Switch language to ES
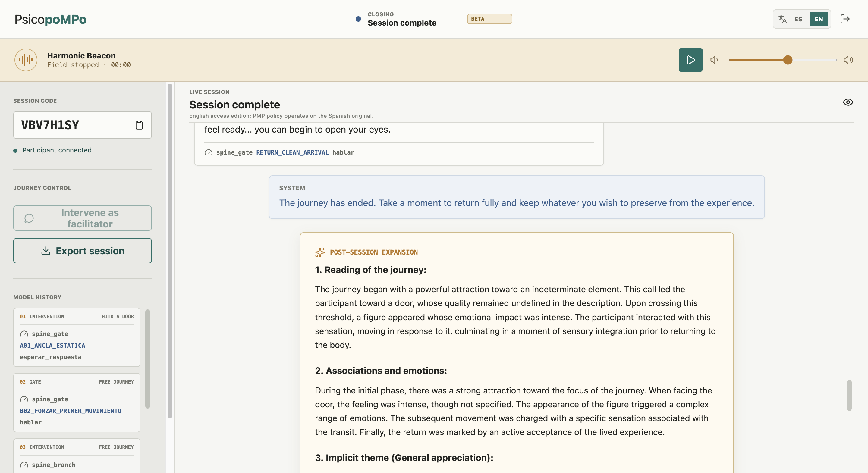Image resolution: width=868 pixels, height=473 pixels. click(x=798, y=19)
